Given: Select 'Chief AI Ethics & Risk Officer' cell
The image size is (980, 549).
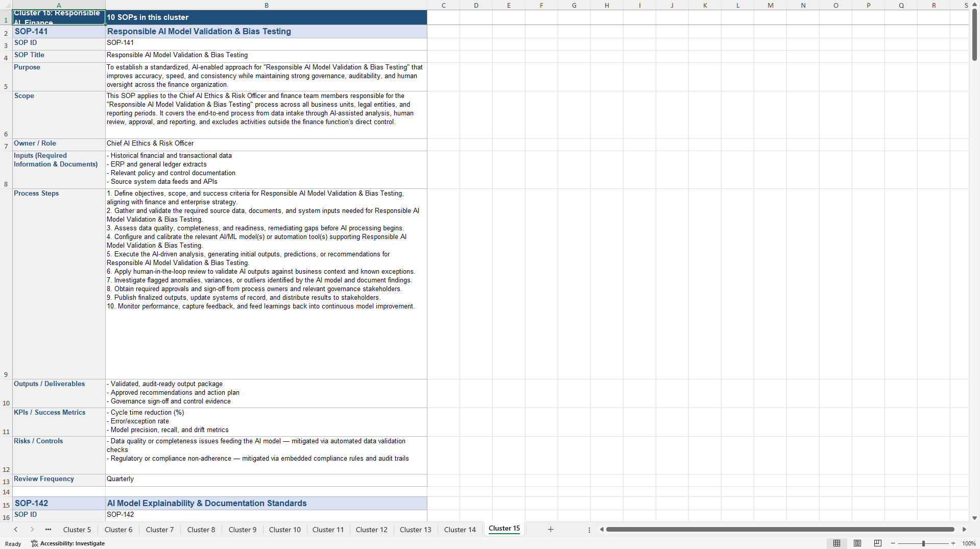Looking at the screenshot, I should point(266,145).
